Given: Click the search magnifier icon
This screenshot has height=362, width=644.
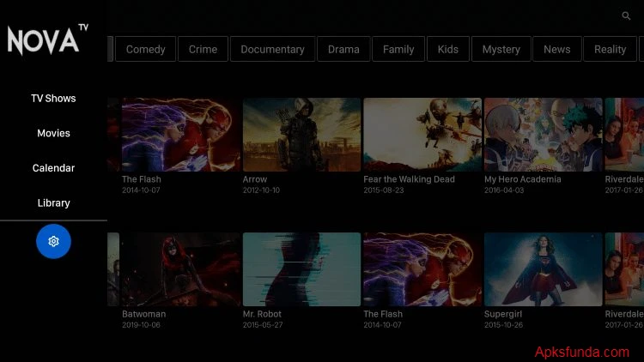Looking at the screenshot, I should click(626, 16).
